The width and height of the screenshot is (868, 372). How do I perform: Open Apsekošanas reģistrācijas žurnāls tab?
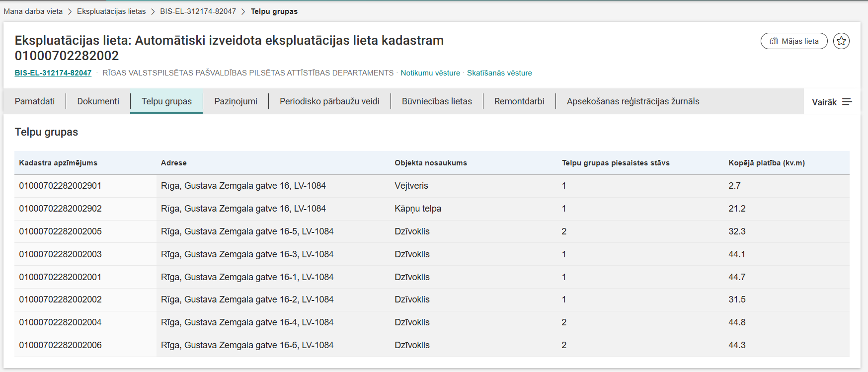click(632, 101)
